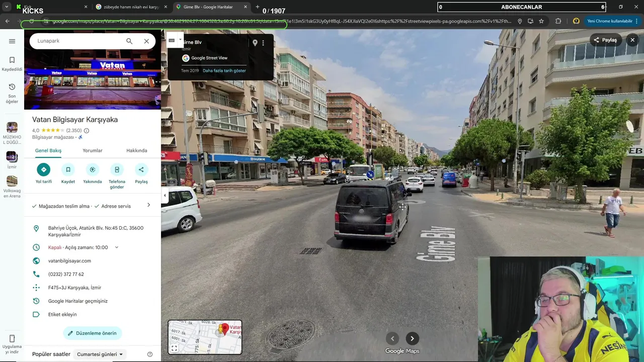Go to next Street View photo arrow
Screen dimensions: 644x362
click(x=412, y=338)
